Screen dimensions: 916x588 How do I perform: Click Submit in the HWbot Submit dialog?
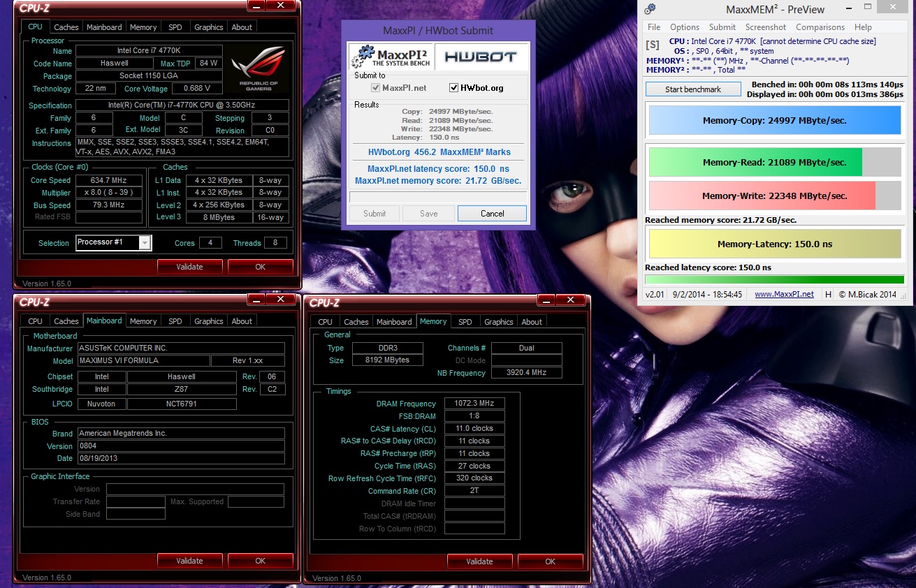[375, 214]
